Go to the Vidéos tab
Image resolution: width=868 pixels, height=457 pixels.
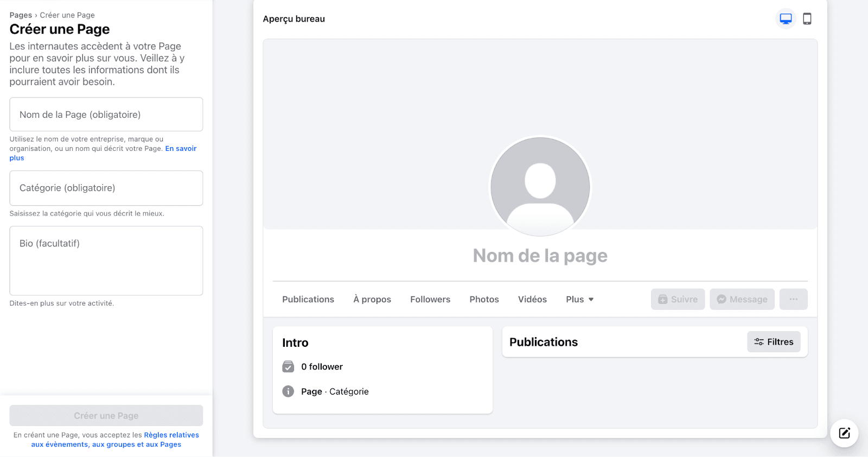coord(532,300)
